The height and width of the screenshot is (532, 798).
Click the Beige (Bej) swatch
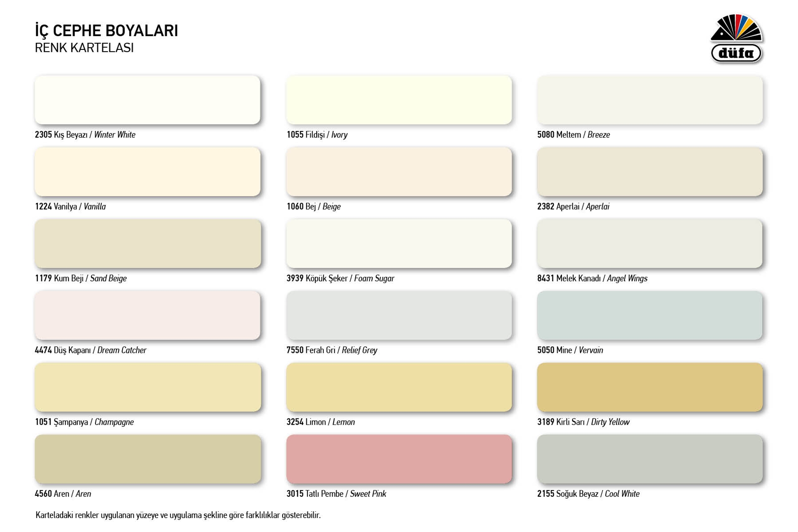[399, 172]
